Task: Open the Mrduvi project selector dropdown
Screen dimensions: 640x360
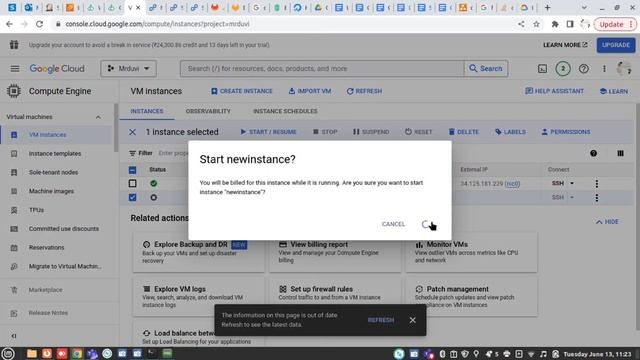Action: pos(128,69)
